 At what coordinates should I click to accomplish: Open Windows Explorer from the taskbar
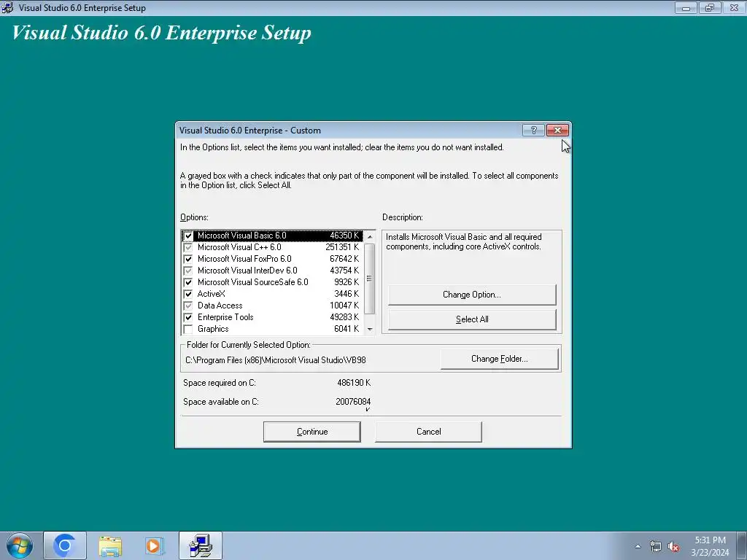point(110,546)
